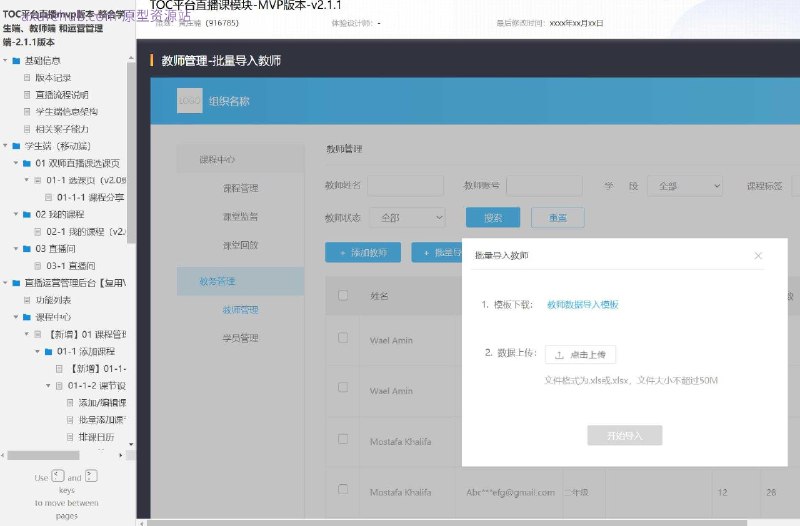Screen dimensions: 800x526
Task: Collapse the 01-1 添加课程 folder arrow
Action: click(x=37, y=351)
